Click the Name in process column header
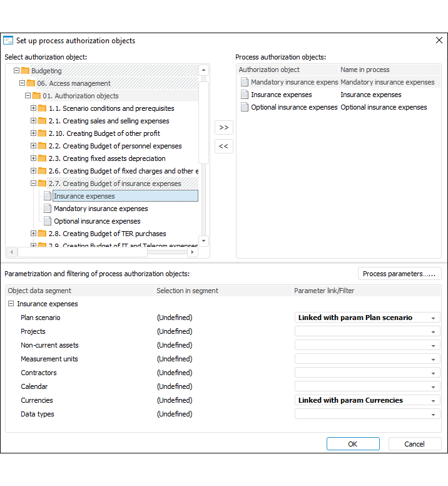This screenshot has width=448, height=486. point(365,70)
